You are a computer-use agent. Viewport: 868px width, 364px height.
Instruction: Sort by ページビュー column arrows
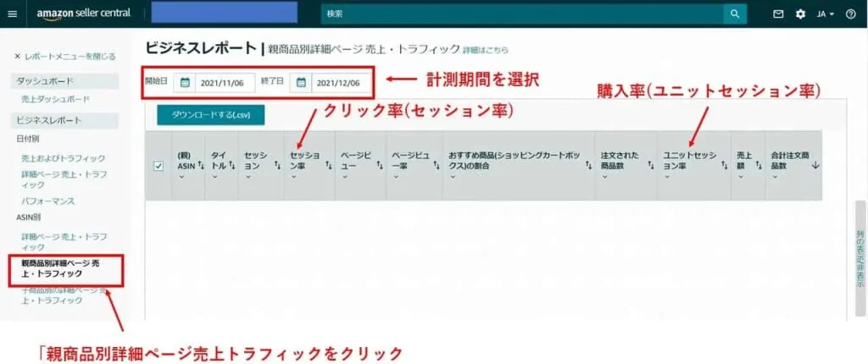coord(380,165)
